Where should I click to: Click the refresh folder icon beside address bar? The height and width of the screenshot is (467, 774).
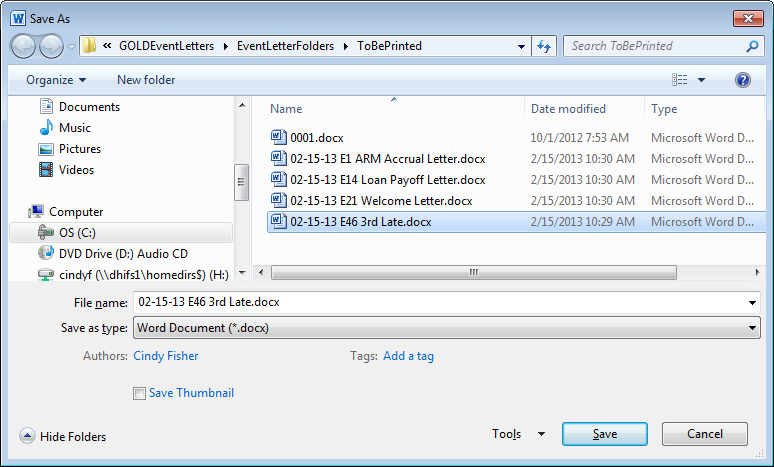(x=545, y=46)
